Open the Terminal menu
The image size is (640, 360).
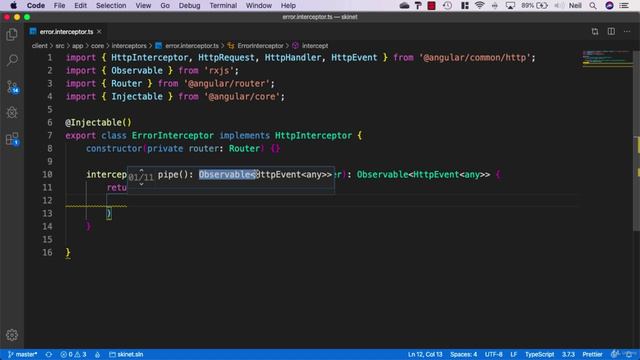223,5
